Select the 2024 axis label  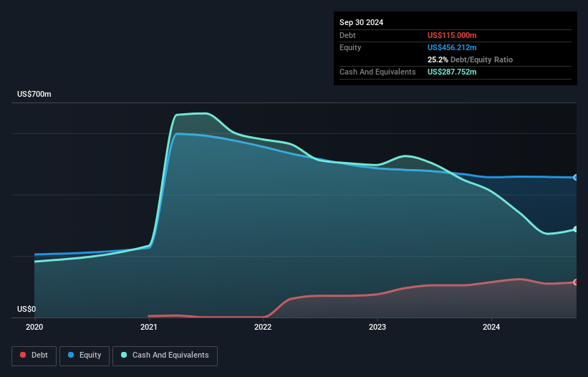point(491,327)
